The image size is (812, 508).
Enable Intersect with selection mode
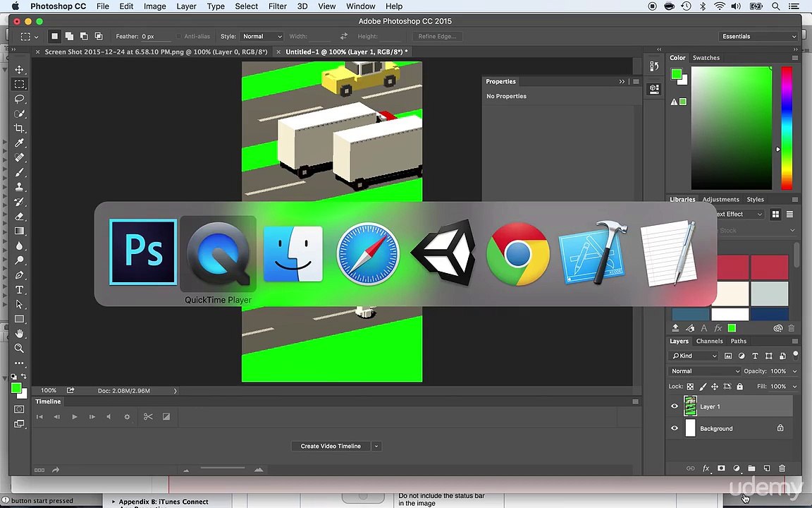click(x=99, y=36)
